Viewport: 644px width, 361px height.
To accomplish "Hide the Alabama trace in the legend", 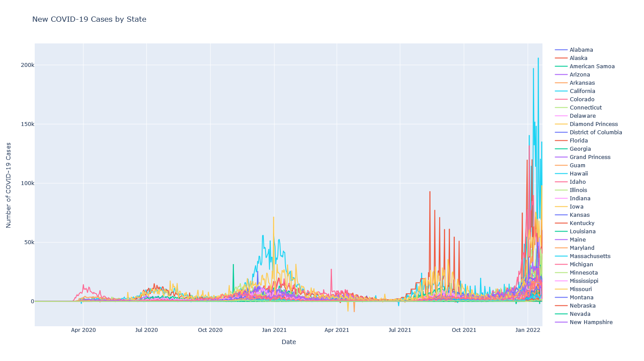I will pos(581,50).
